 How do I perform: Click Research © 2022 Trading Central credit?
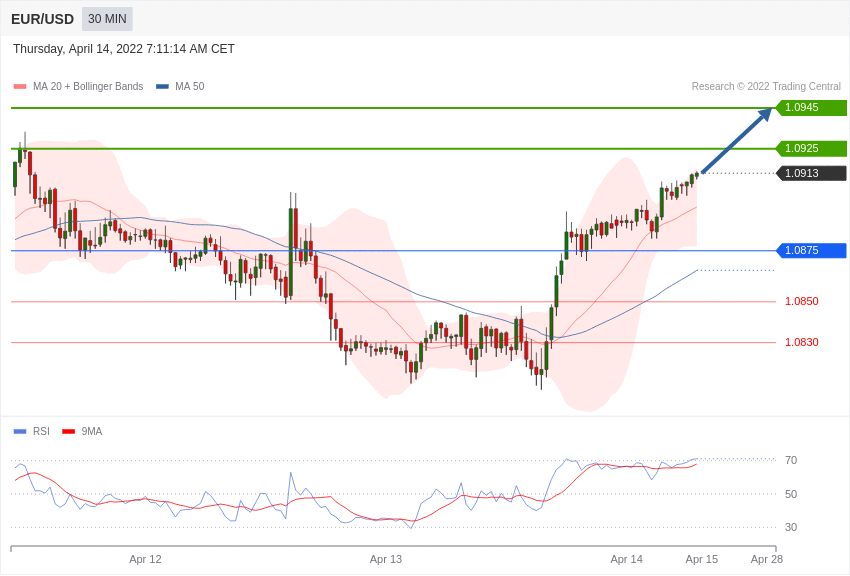point(766,86)
